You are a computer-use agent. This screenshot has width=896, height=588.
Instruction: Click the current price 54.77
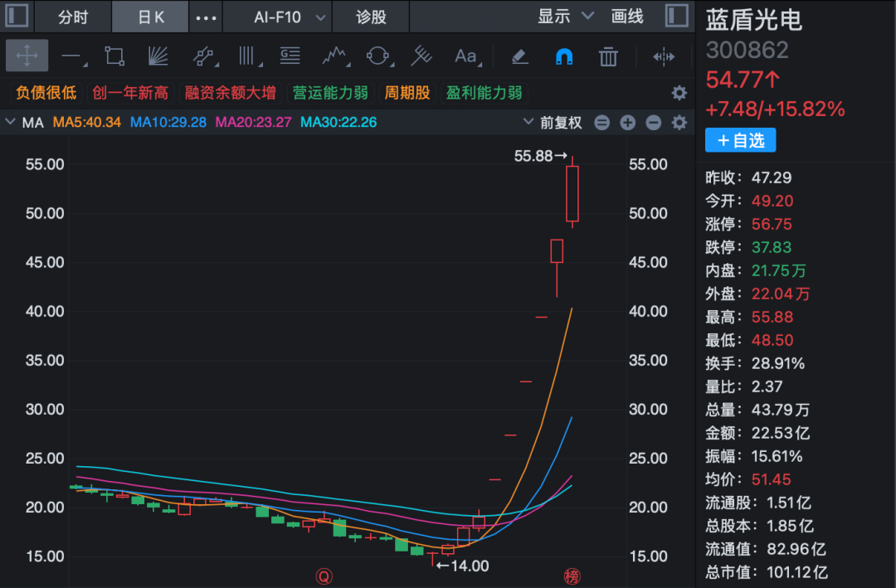(x=743, y=80)
